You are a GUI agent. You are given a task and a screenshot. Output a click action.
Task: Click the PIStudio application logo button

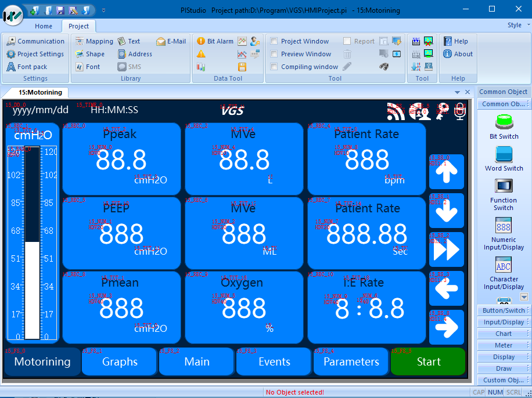point(13,15)
